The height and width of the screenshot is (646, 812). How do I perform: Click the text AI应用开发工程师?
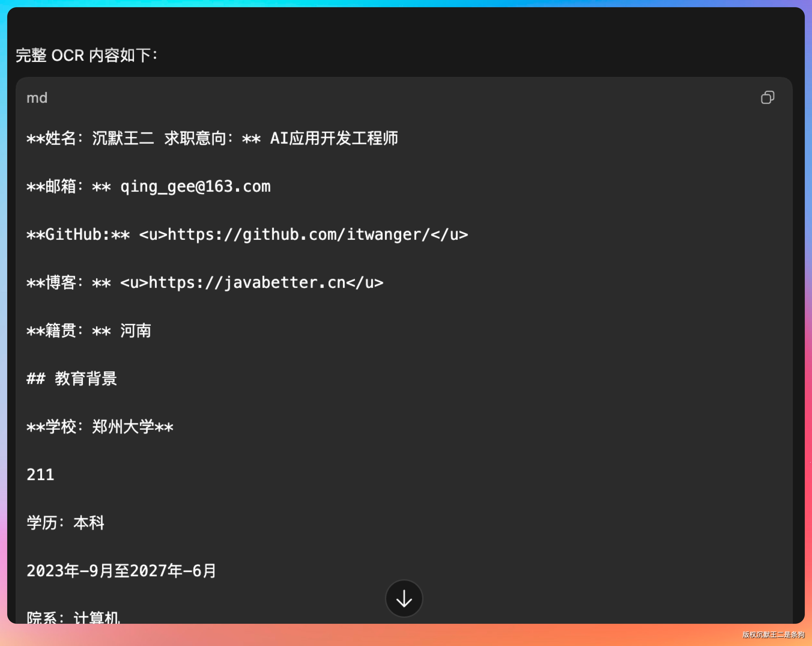pos(334,138)
